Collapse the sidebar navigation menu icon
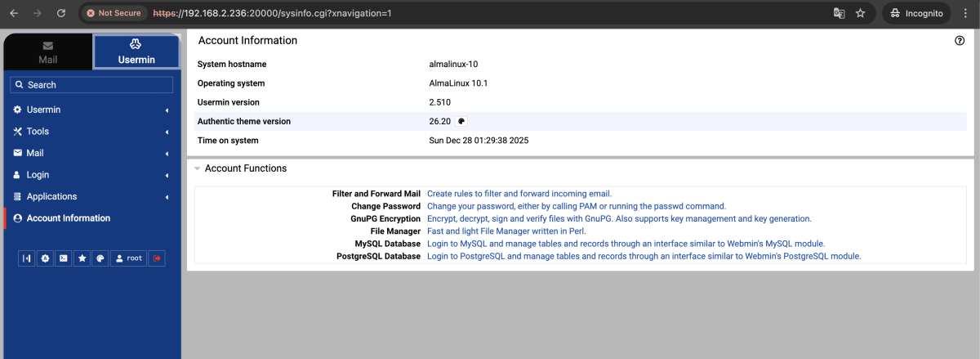 tap(27, 258)
